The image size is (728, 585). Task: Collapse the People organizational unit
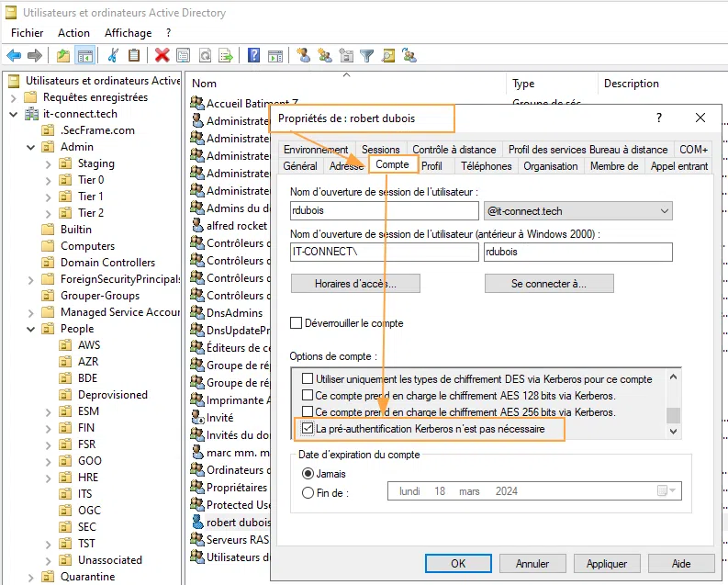[30, 329]
